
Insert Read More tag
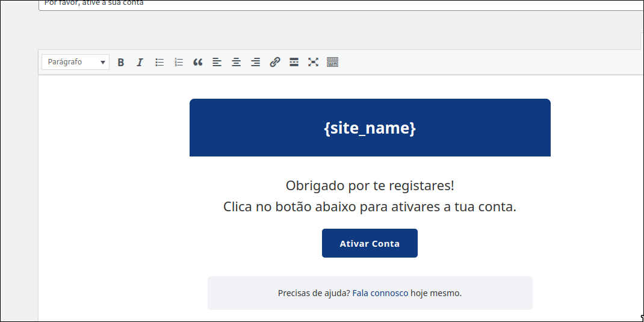point(294,63)
